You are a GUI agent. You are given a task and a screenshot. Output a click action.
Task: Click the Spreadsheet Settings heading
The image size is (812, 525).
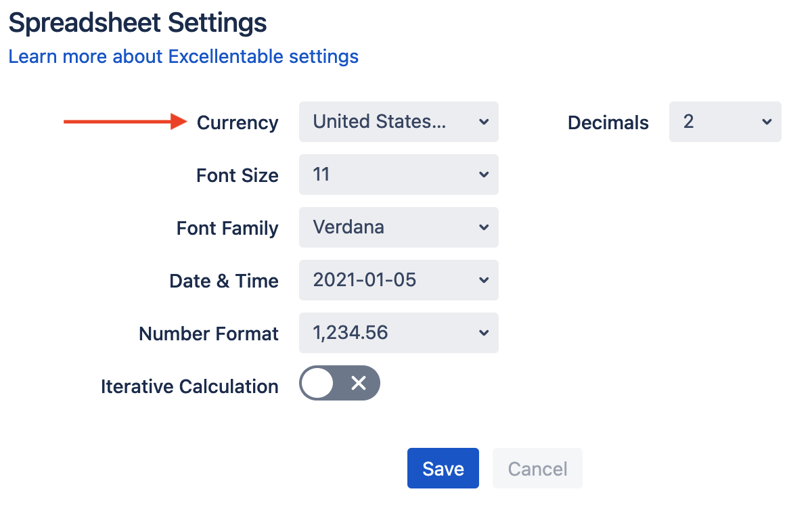137,23
